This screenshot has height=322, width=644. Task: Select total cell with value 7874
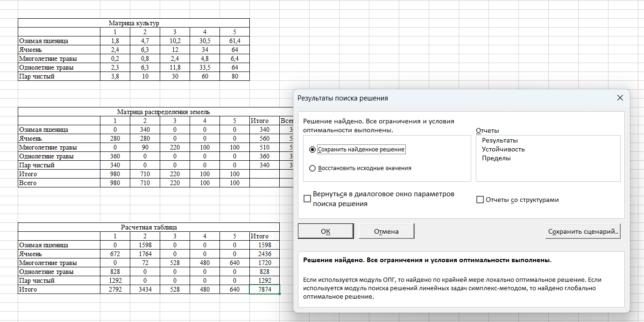point(264,289)
